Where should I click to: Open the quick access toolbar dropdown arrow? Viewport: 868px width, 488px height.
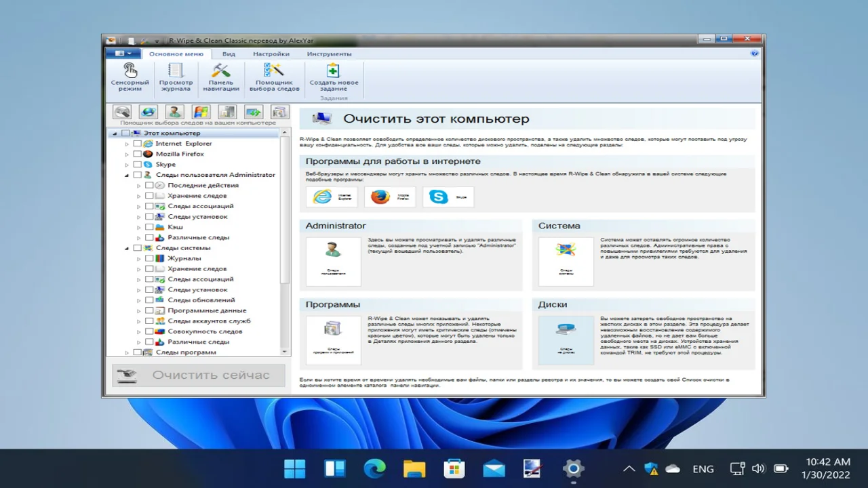pyautogui.click(x=157, y=41)
